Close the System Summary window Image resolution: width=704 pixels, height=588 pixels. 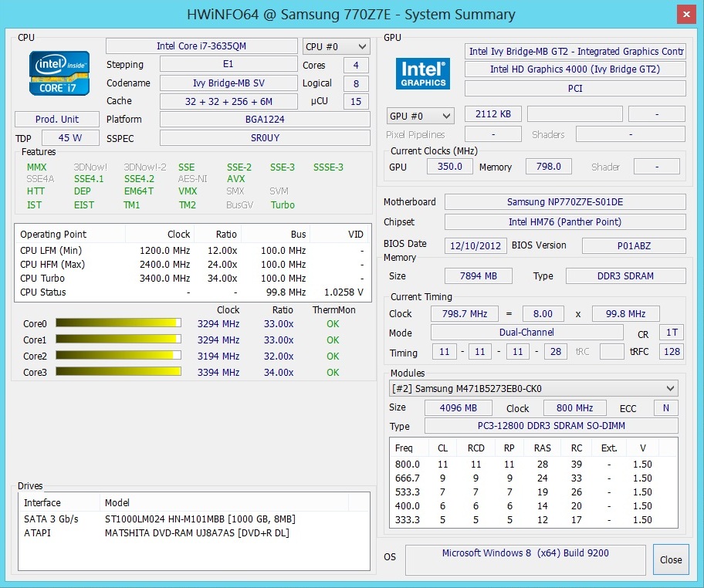(686, 15)
